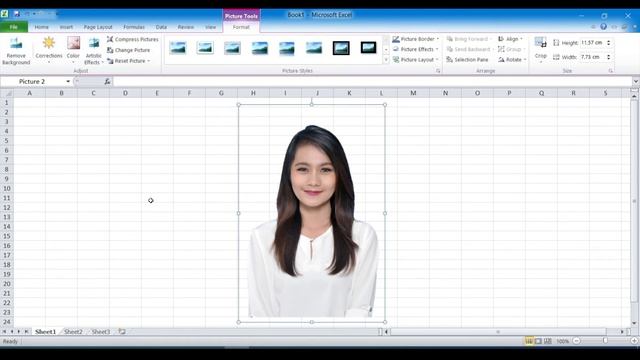Screen dimensions: 640x360
Task: Apply the fourth picture style thumbnail
Action: pos(260,48)
